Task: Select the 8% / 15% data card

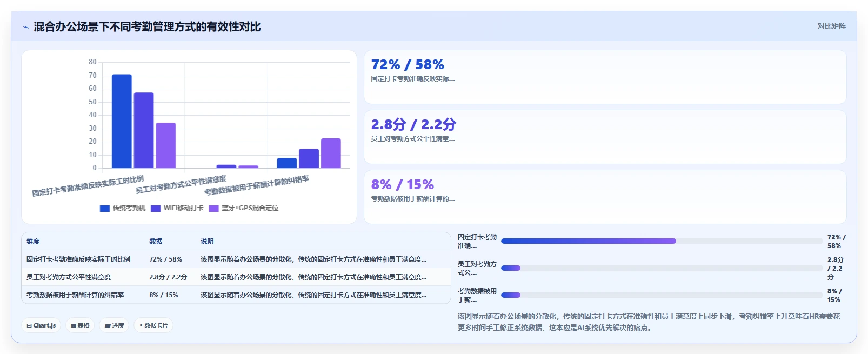Action: pyautogui.click(x=605, y=197)
